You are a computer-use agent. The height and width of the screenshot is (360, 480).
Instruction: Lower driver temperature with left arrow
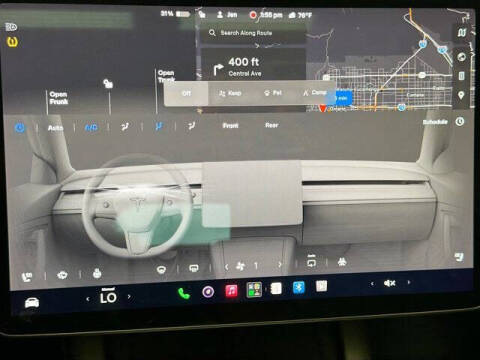point(88,299)
